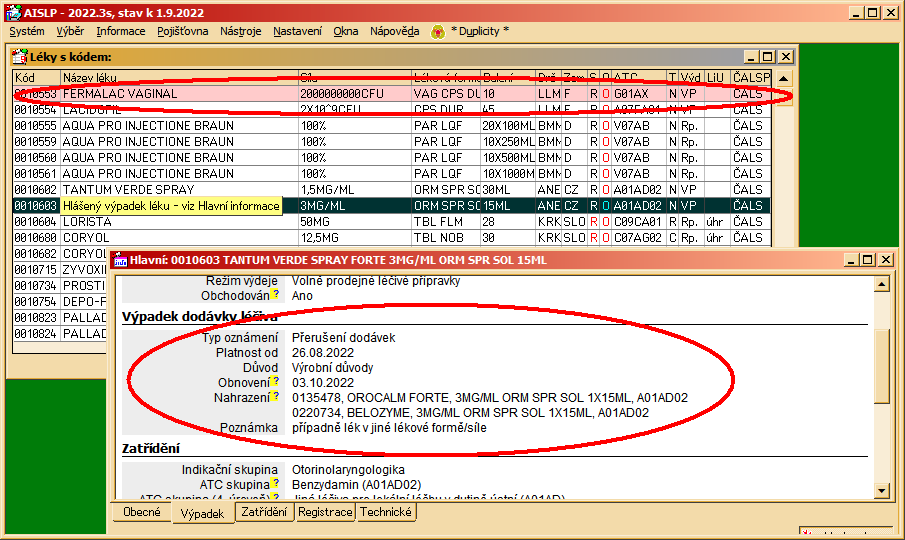
Task: Click help mark next to ATC skupina
Action: [x=276, y=483]
